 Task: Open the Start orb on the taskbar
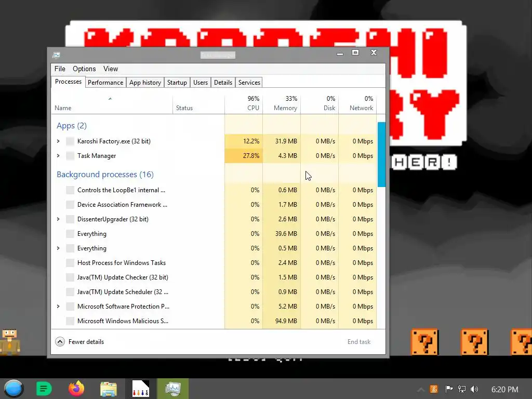coord(14,389)
